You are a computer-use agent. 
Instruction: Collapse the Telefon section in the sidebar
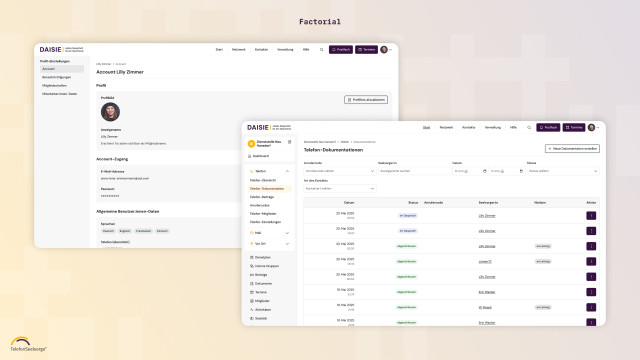[x=287, y=171]
